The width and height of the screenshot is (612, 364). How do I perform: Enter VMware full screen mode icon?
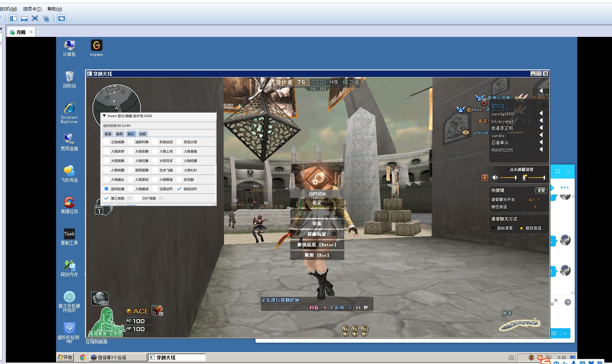[x=35, y=18]
